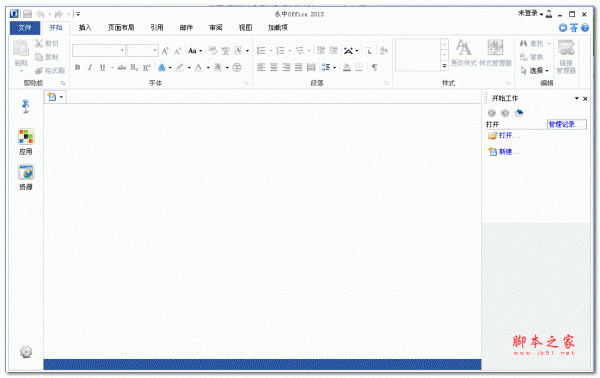Toggle Italic formatting

click(x=90, y=68)
